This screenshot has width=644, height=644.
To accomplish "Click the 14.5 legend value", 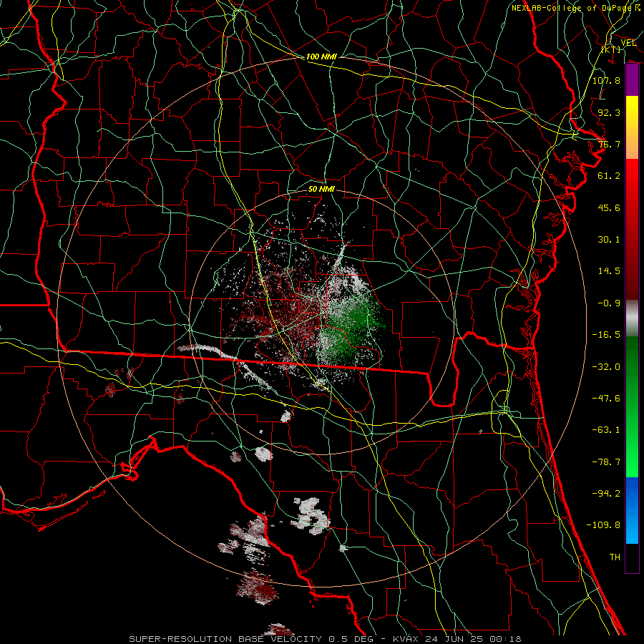I will 609,270.
